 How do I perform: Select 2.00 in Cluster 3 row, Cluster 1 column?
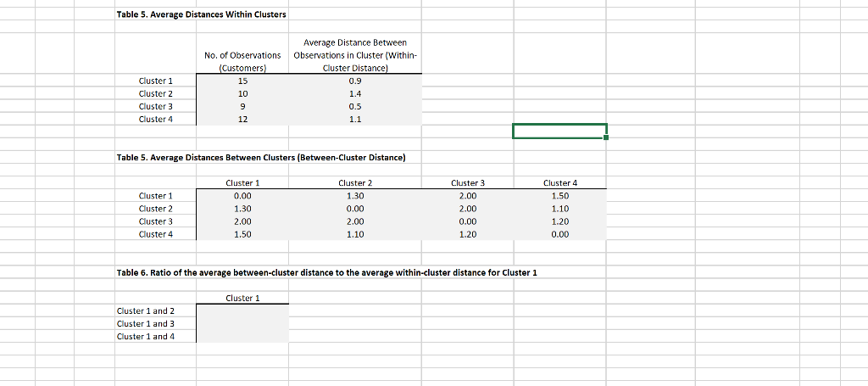click(x=242, y=221)
